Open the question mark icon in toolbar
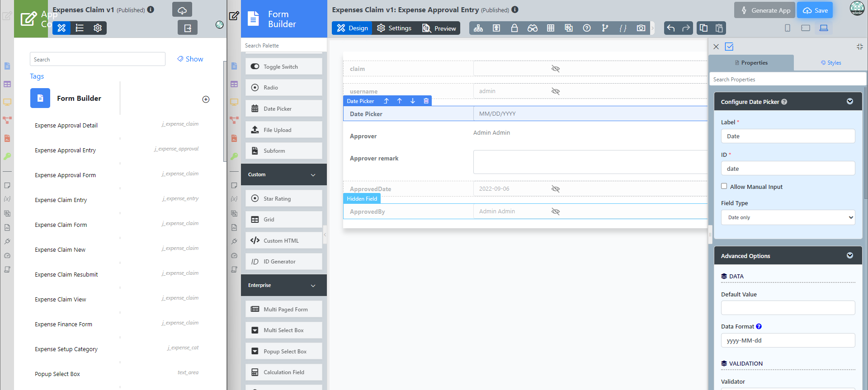 (x=587, y=28)
